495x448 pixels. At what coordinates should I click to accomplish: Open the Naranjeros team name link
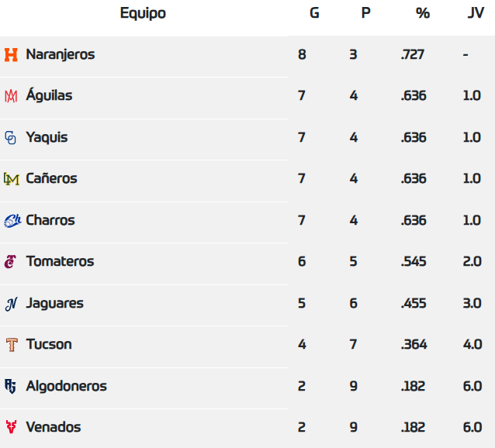click(61, 55)
